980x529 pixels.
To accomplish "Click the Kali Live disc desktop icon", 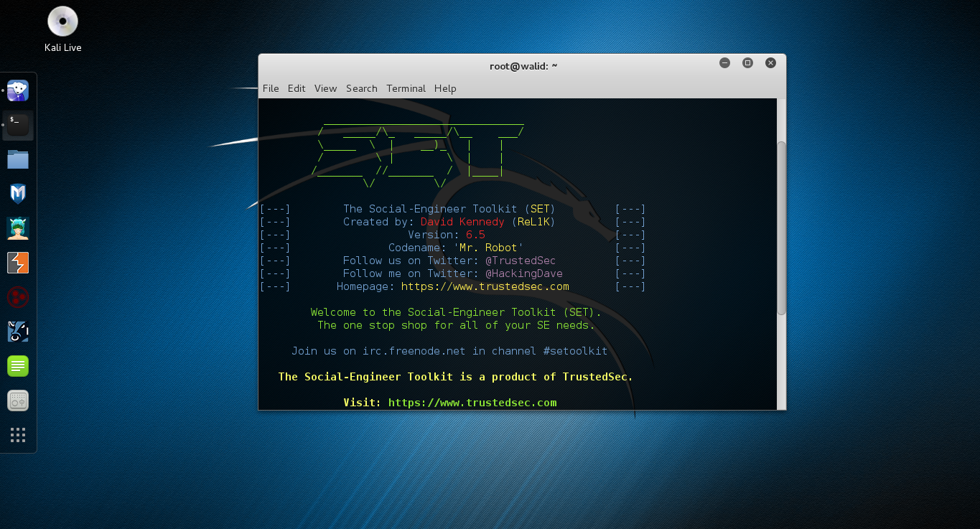I will [63, 29].
